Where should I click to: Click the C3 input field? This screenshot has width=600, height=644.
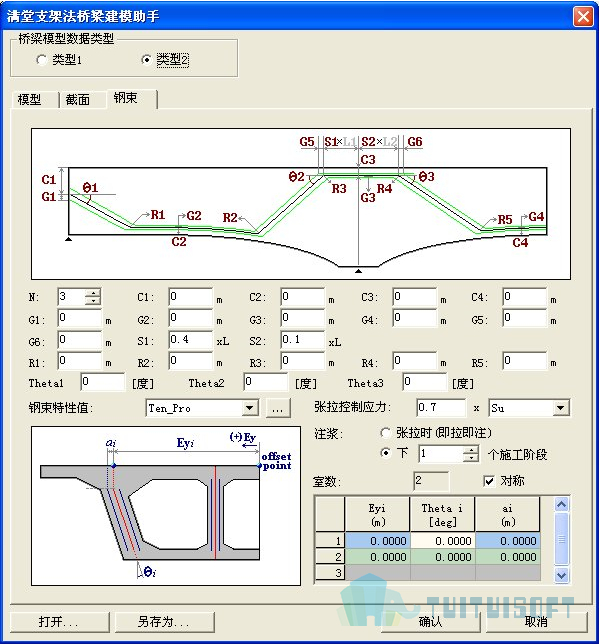coord(414,297)
